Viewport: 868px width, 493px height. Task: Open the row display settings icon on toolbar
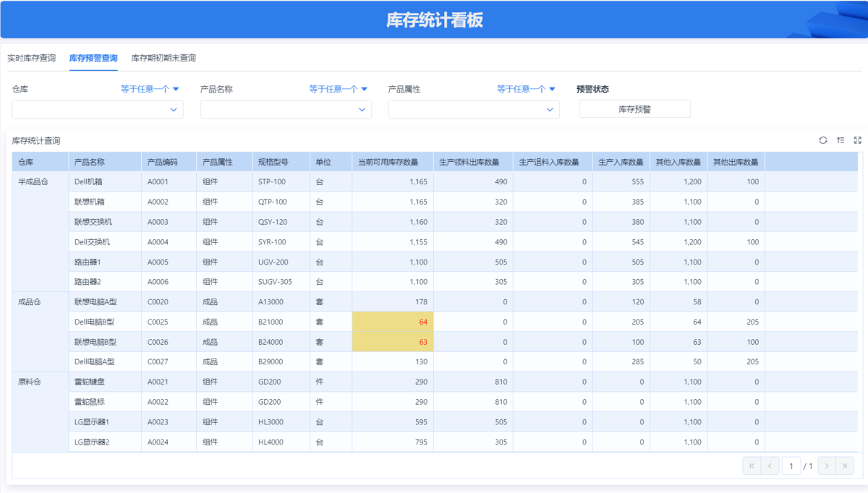[x=840, y=140]
